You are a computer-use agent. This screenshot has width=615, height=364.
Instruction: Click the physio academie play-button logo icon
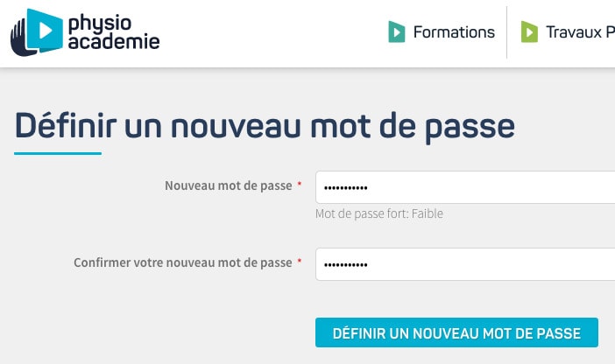pos(45,31)
